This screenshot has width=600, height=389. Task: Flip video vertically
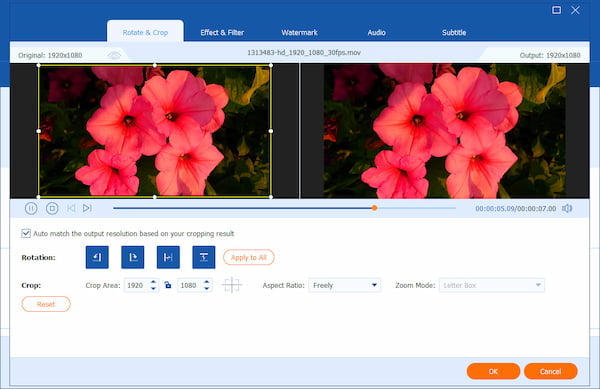[204, 257]
